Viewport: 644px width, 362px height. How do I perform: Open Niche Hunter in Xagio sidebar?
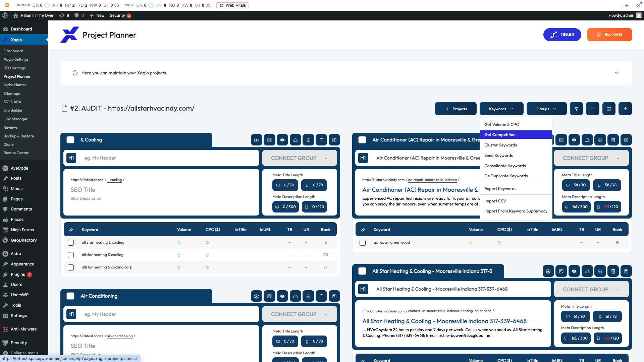15,85
